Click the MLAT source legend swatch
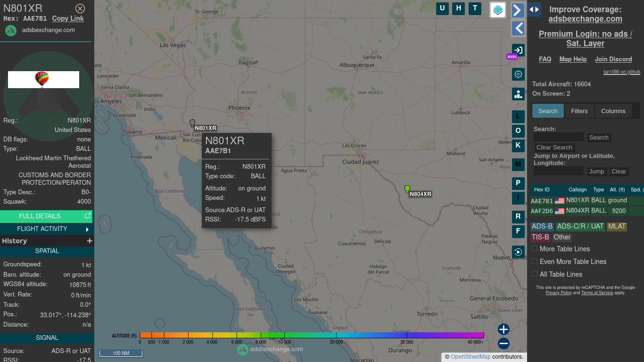 [x=617, y=227]
